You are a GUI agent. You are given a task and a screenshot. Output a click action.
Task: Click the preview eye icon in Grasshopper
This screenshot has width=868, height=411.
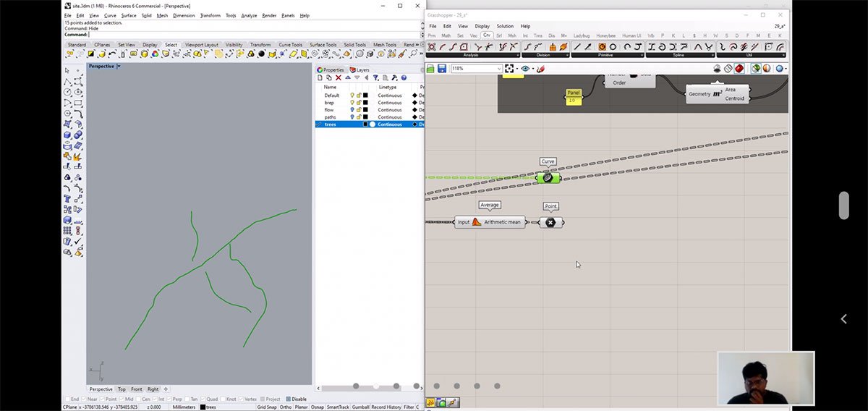point(525,69)
